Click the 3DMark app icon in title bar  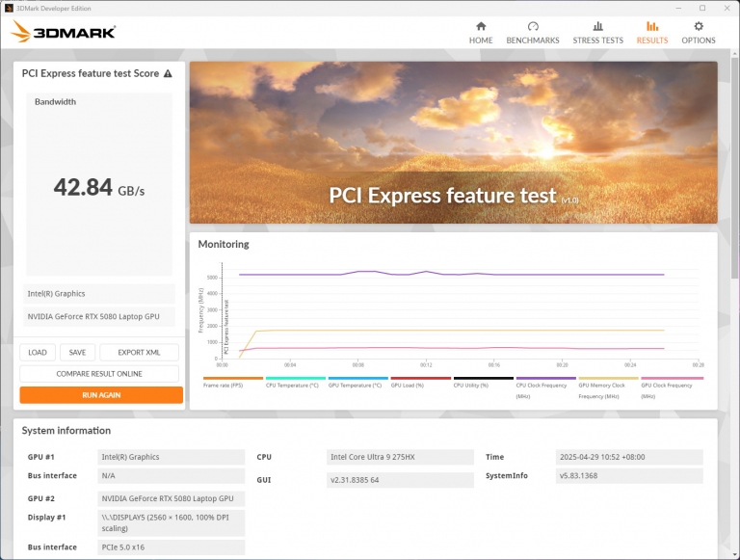[x=9, y=8]
